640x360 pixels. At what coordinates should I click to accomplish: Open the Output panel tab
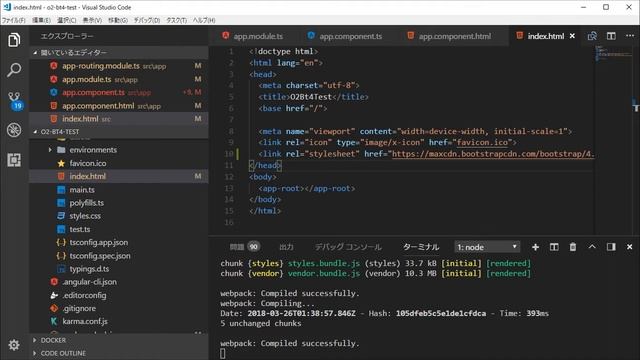tap(286, 247)
